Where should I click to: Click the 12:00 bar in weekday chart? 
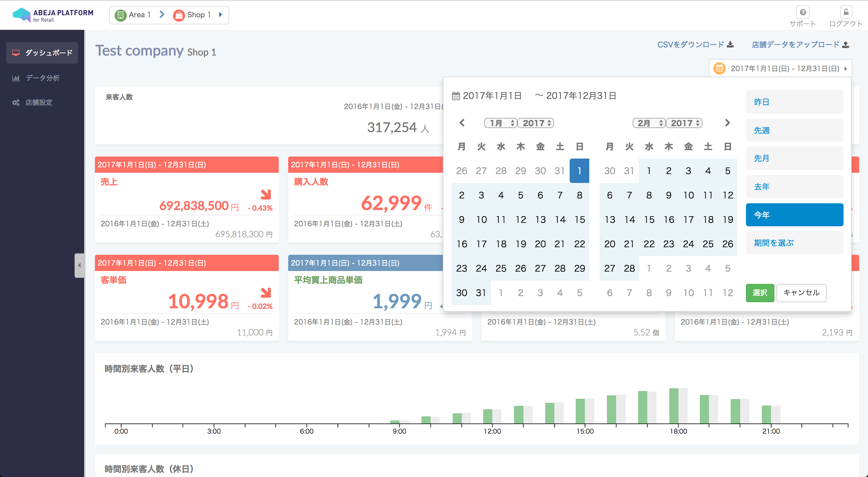click(x=488, y=416)
